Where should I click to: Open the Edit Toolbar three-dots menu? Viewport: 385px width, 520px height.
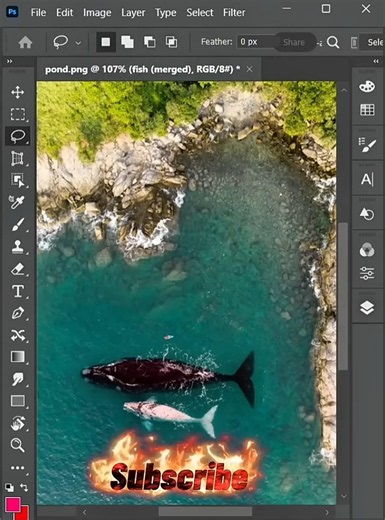(18, 468)
